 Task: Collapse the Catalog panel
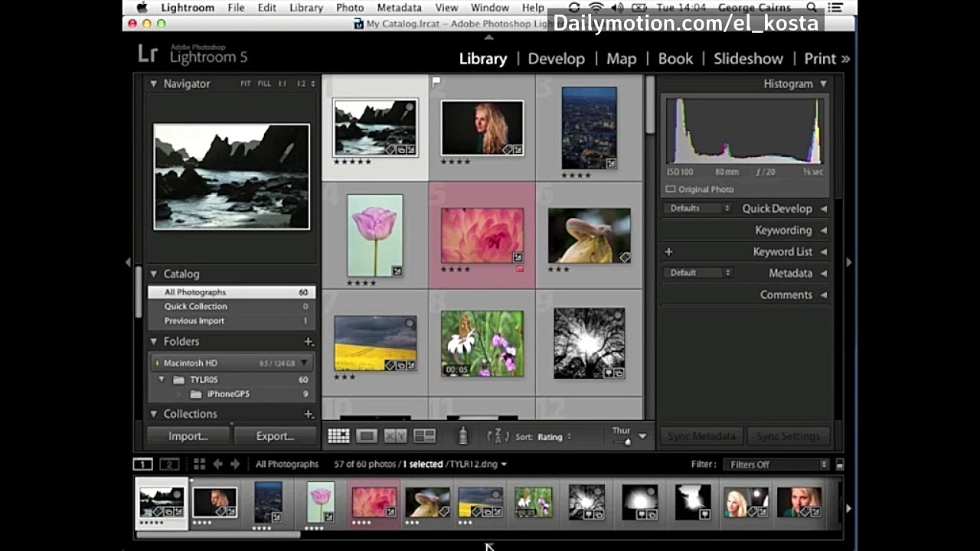[x=153, y=274]
